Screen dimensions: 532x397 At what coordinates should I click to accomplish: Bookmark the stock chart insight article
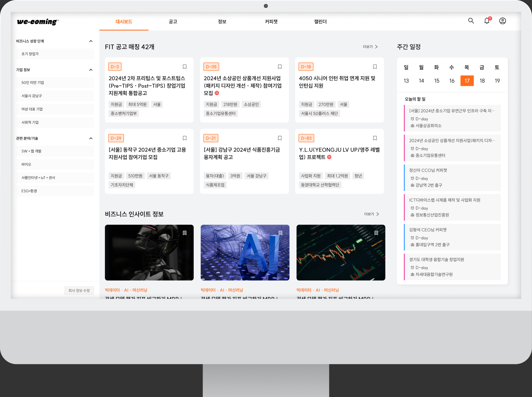click(x=376, y=233)
